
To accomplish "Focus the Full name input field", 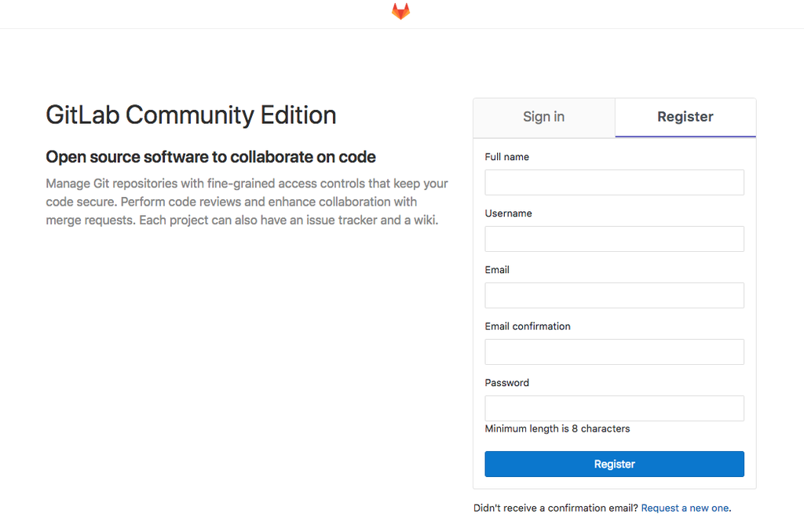I will tap(614, 183).
